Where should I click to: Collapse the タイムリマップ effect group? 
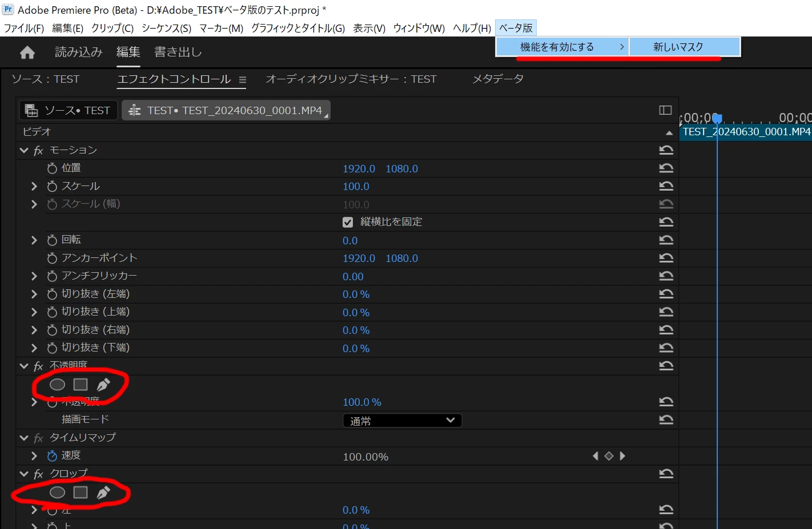[x=24, y=438]
